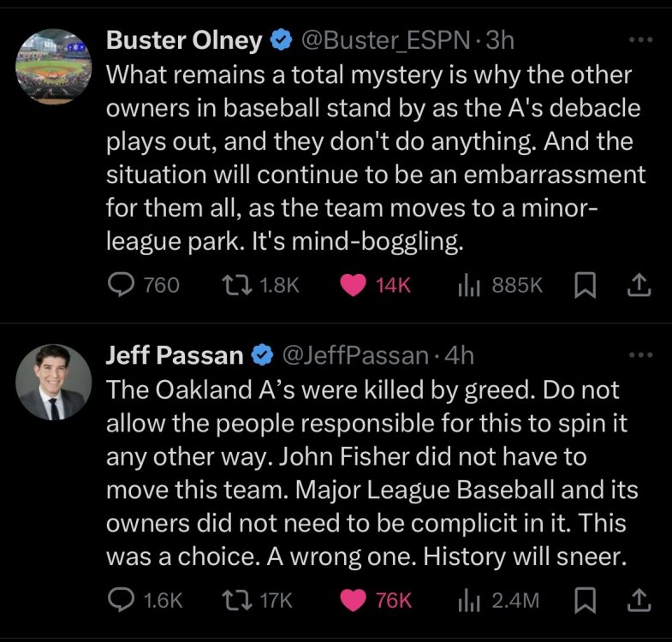The width and height of the screenshot is (672, 642).
Task: Reply to Jeff Passan's tweet
Action: pos(122,601)
